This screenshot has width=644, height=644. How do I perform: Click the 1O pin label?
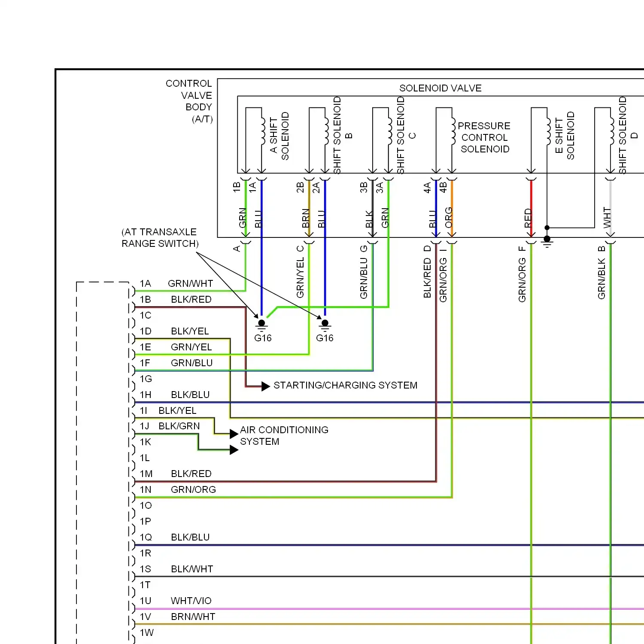pyautogui.click(x=146, y=505)
